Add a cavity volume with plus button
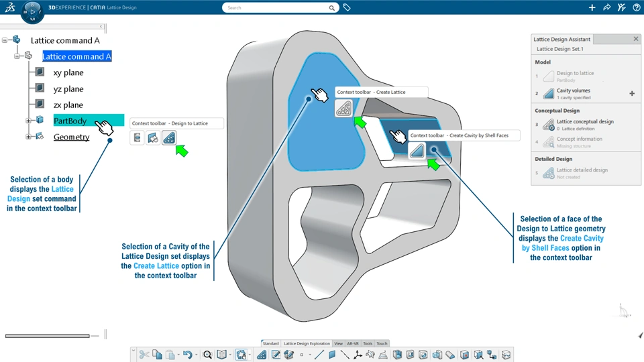The width and height of the screenshot is (644, 362). pos(632,94)
